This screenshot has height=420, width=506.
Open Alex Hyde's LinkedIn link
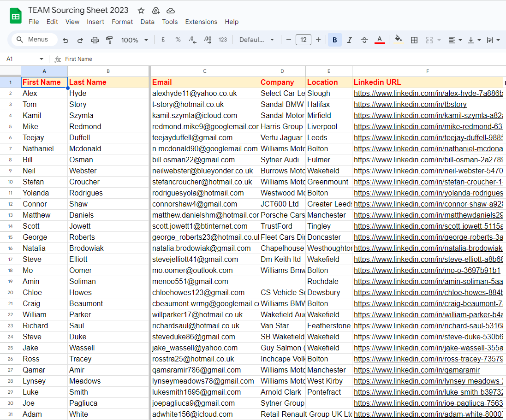click(x=428, y=94)
